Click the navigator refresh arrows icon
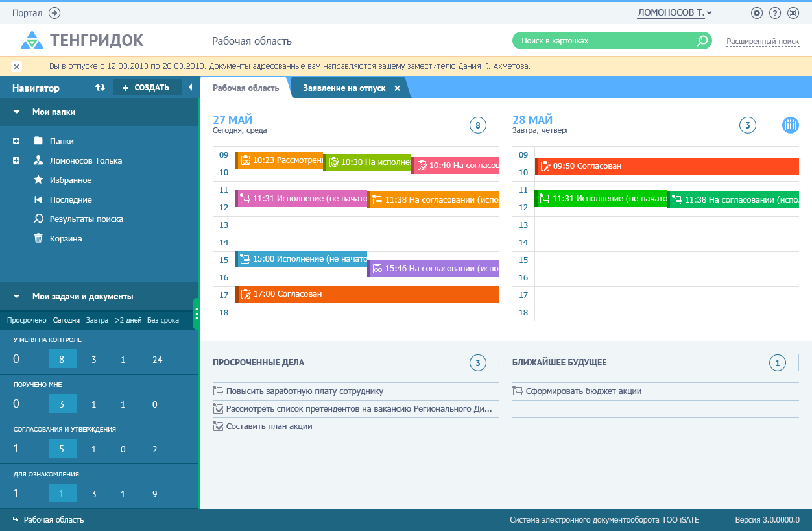The image size is (812, 531). 100,88
